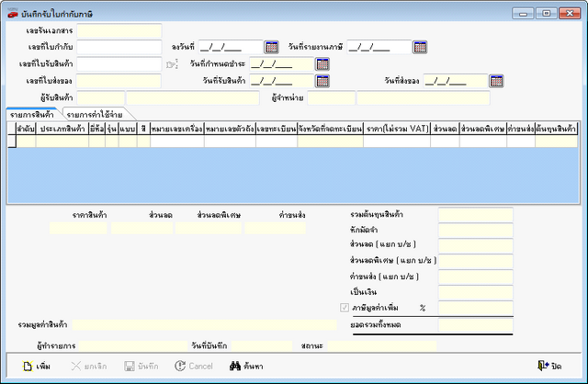Open calendar for วันที่กำหนดชำระ field

click(x=322, y=64)
